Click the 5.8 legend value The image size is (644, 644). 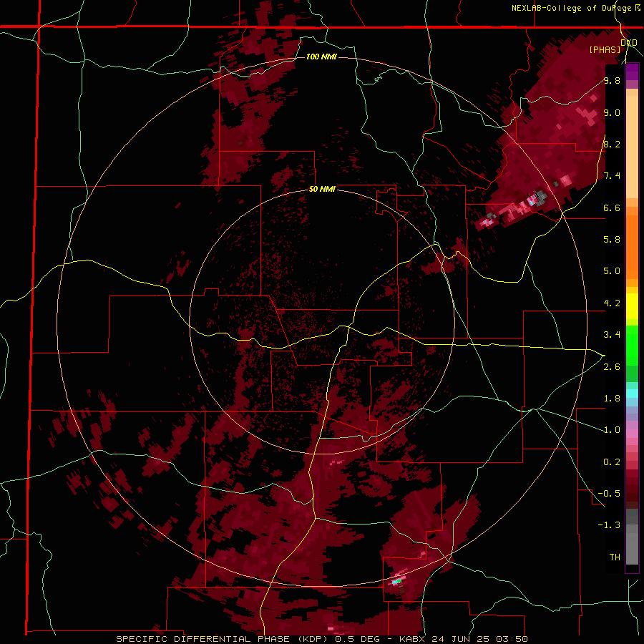[x=612, y=240]
